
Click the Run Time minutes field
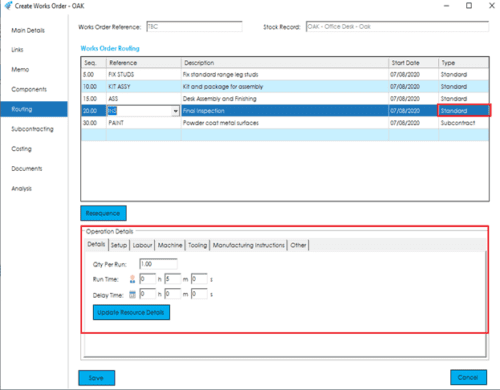[173, 279]
